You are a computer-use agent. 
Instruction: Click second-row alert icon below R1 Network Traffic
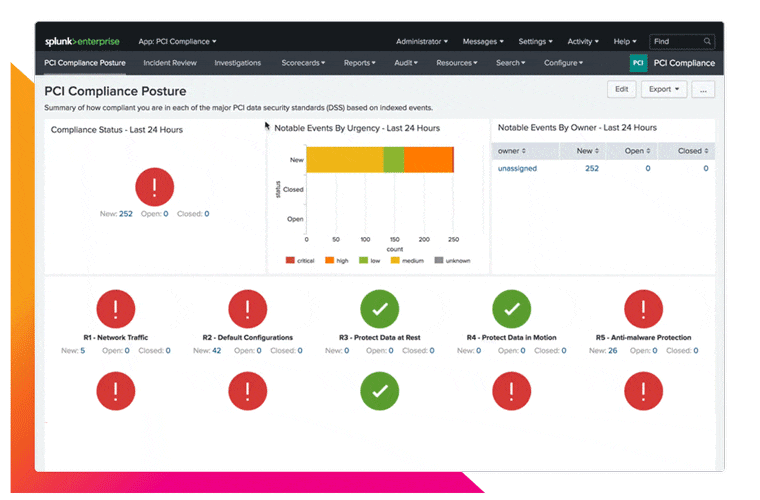[116, 391]
